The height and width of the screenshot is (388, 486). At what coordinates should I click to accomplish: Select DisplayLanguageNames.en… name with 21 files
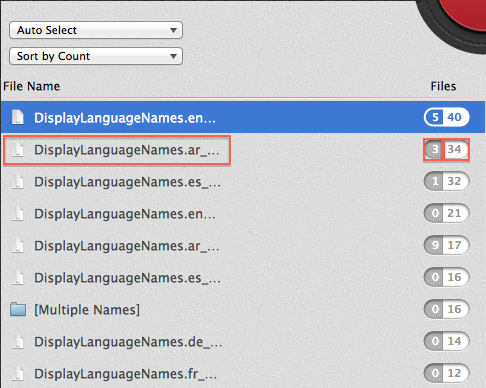(x=125, y=214)
